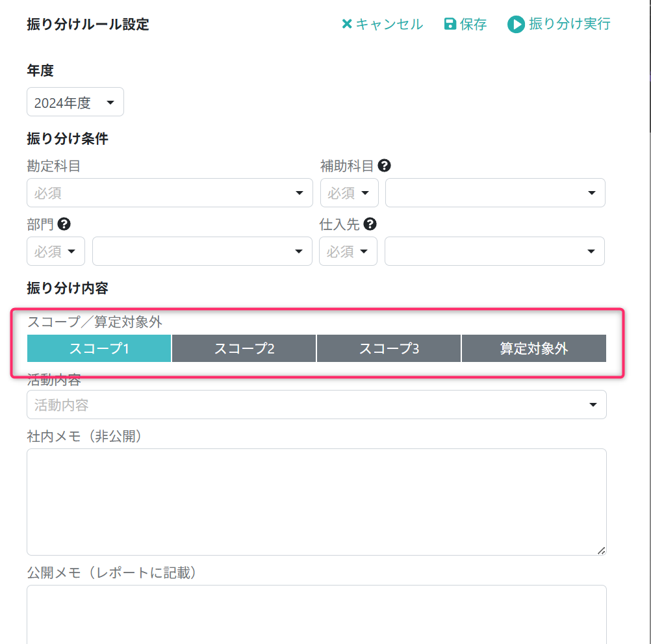Click the 保存 floppy disk icon
The image size is (651, 644).
tap(450, 24)
